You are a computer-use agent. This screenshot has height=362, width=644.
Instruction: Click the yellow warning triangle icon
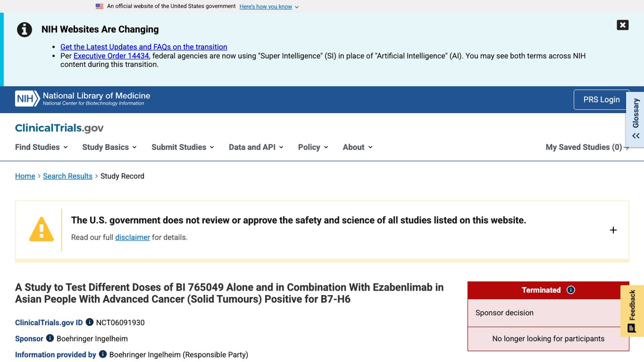click(41, 229)
